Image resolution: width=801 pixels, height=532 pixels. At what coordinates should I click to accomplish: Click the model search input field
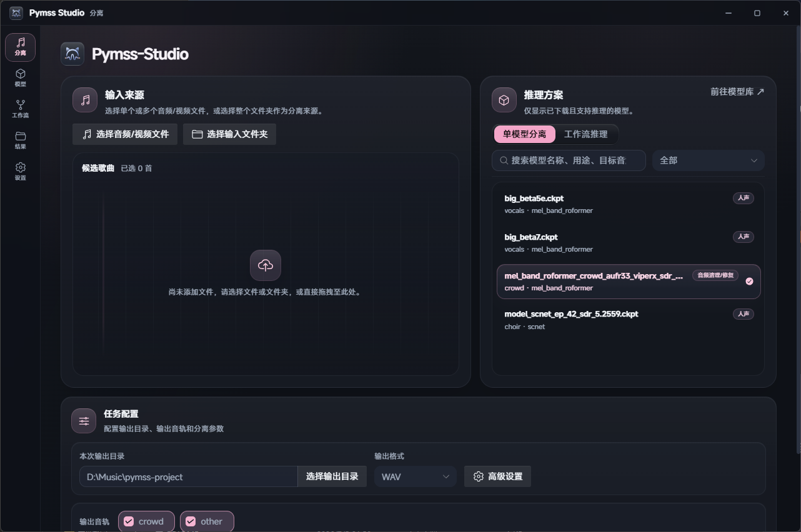point(569,160)
